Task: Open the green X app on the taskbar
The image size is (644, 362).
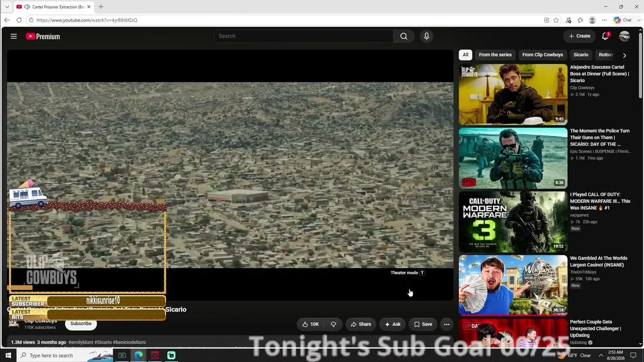Action: pyautogui.click(x=122, y=355)
